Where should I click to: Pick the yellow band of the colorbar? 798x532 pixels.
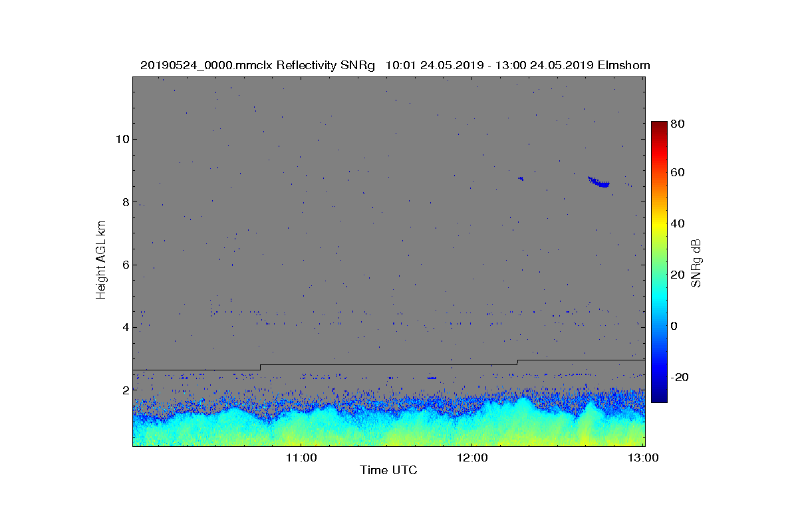[x=659, y=226]
